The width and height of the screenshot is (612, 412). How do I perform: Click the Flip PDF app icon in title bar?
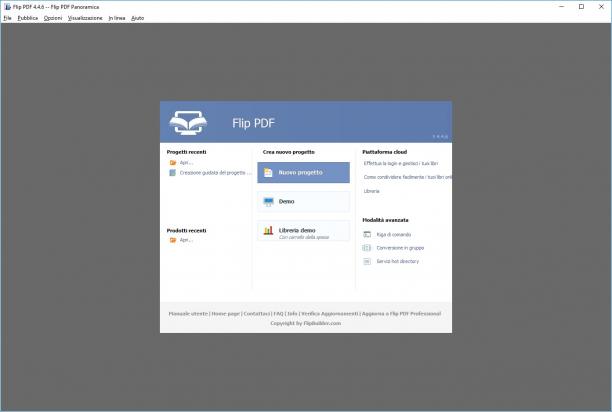click(x=7, y=7)
